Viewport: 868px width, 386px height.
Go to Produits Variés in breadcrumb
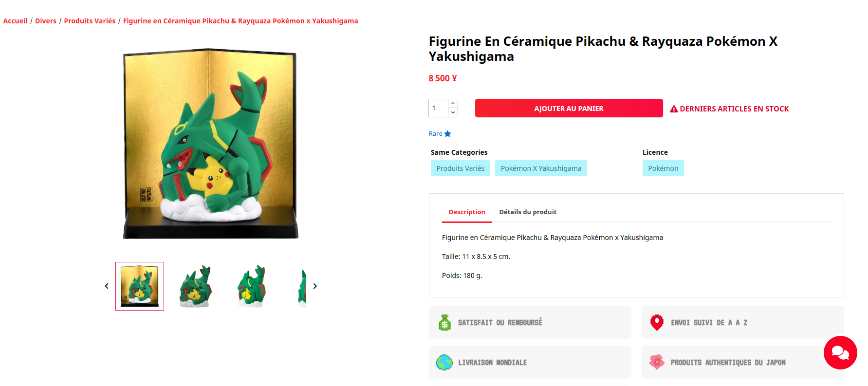click(x=90, y=21)
